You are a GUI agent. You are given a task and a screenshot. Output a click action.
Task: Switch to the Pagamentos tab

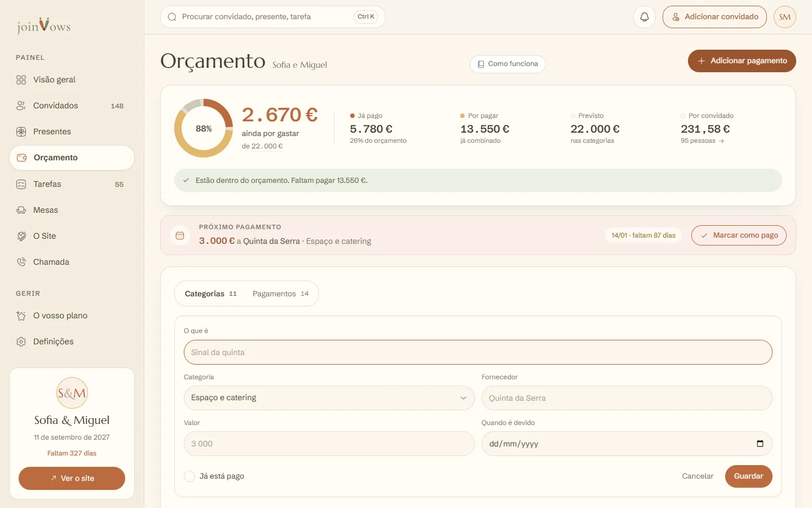[x=280, y=294]
